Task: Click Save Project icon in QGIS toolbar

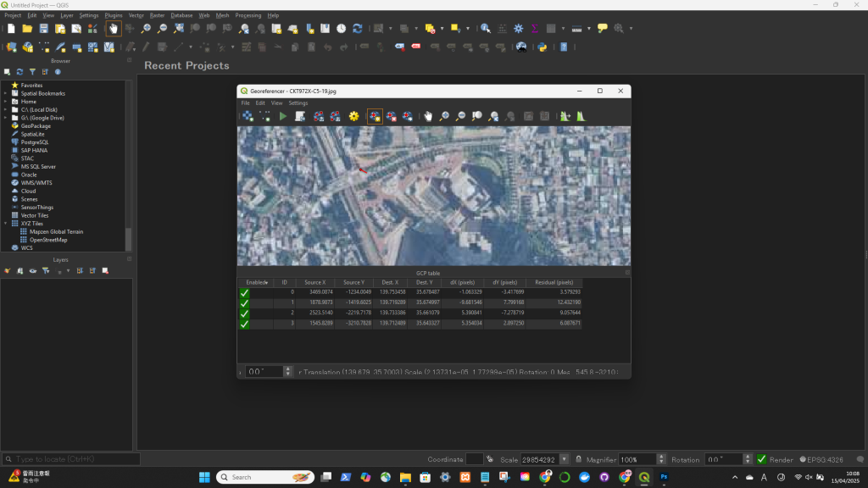Action: coord(43,29)
